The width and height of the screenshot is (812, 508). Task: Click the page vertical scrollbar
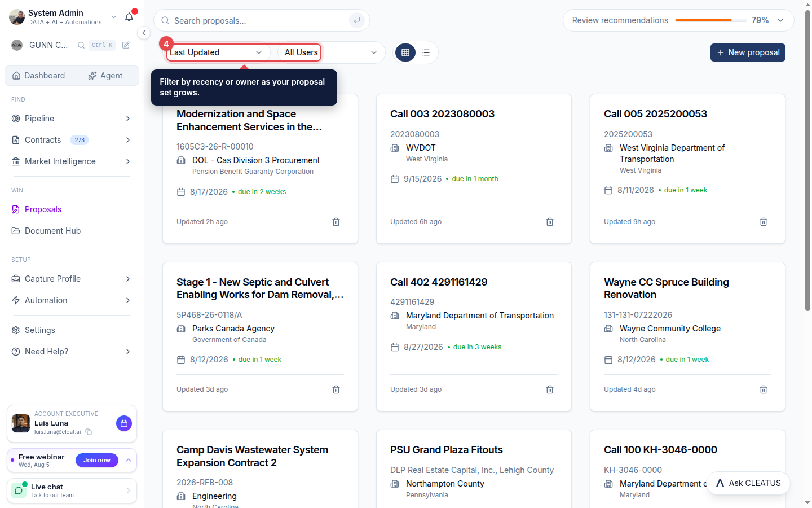coord(807,161)
